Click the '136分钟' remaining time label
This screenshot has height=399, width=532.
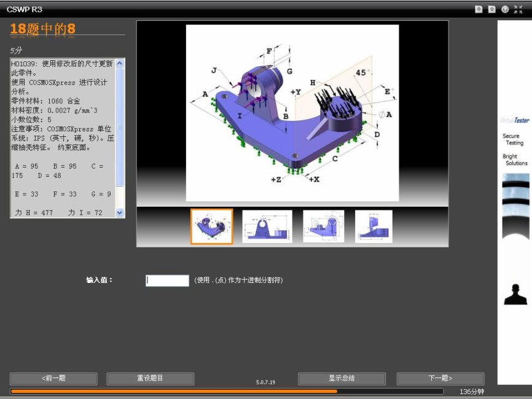point(472,392)
